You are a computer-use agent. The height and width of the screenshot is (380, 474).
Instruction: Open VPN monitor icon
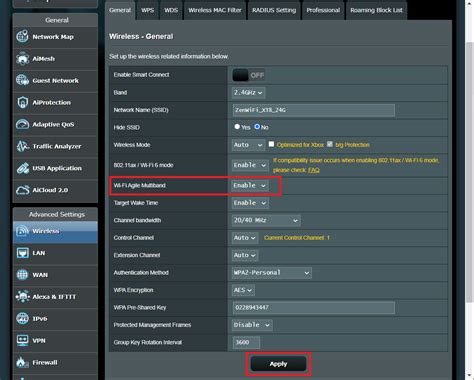(22, 340)
